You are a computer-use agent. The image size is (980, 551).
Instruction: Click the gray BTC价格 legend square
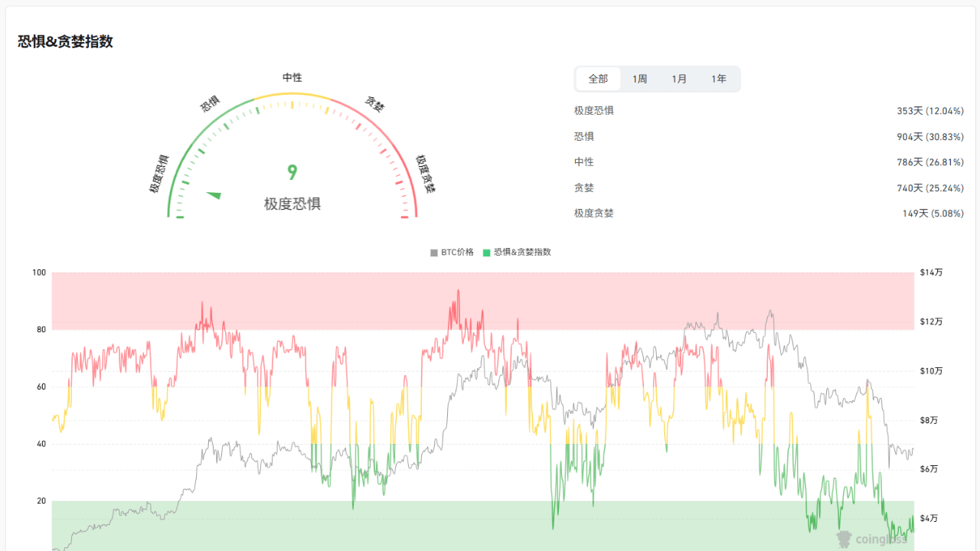click(434, 253)
